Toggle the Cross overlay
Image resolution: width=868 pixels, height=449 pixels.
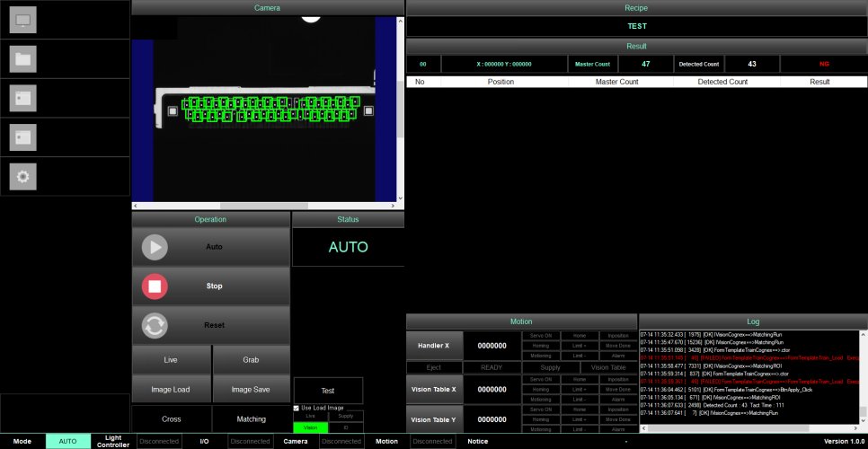(172, 419)
